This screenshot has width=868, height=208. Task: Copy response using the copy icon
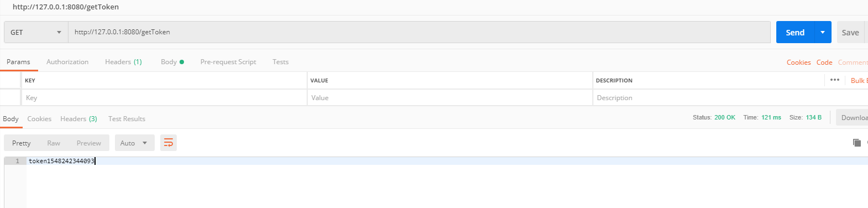pos(857,143)
